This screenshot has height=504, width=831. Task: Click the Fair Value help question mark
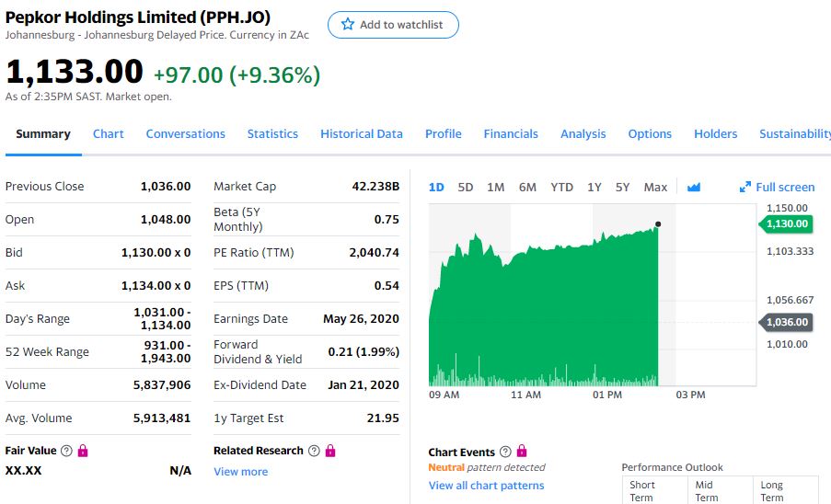(66, 451)
